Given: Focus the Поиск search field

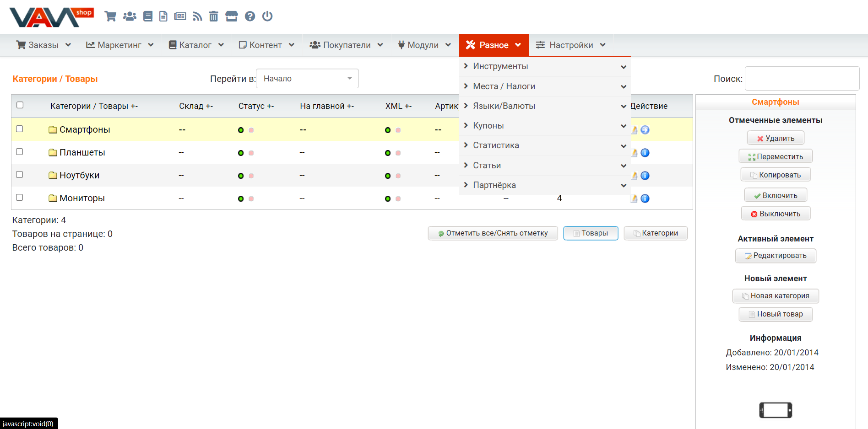Looking at the screenshot, I should point(802,79).
